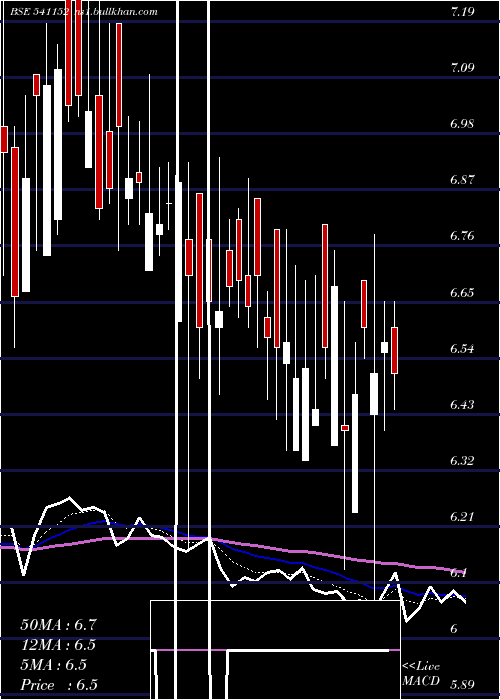The height and width of the screenshot is (700, 500).
Task: Click the small red candle near 6.40
Action: click(x=345, y=428)
